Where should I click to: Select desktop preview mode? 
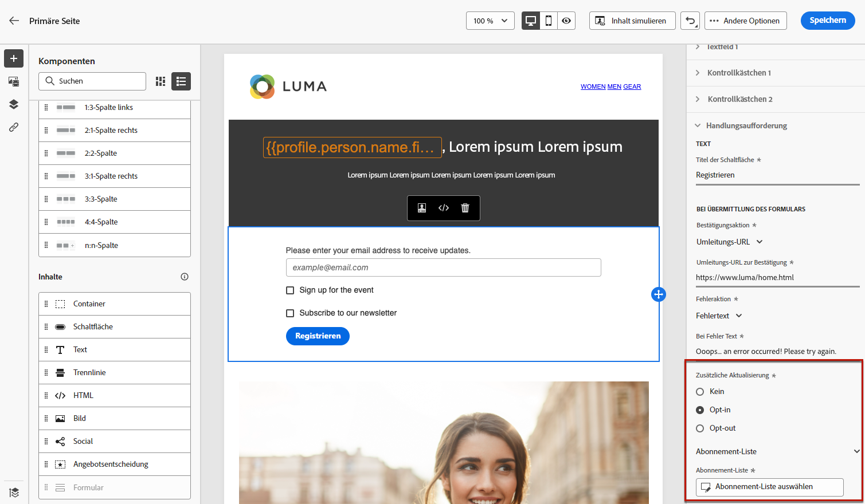click(531, 21)
